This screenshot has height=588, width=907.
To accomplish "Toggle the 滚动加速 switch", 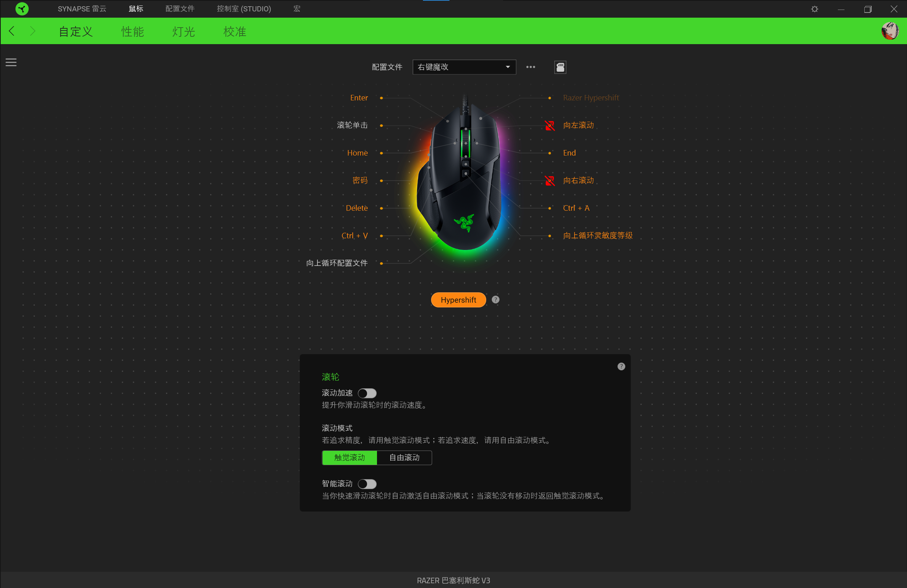I will pyautogui.click(x=367, y=393).
